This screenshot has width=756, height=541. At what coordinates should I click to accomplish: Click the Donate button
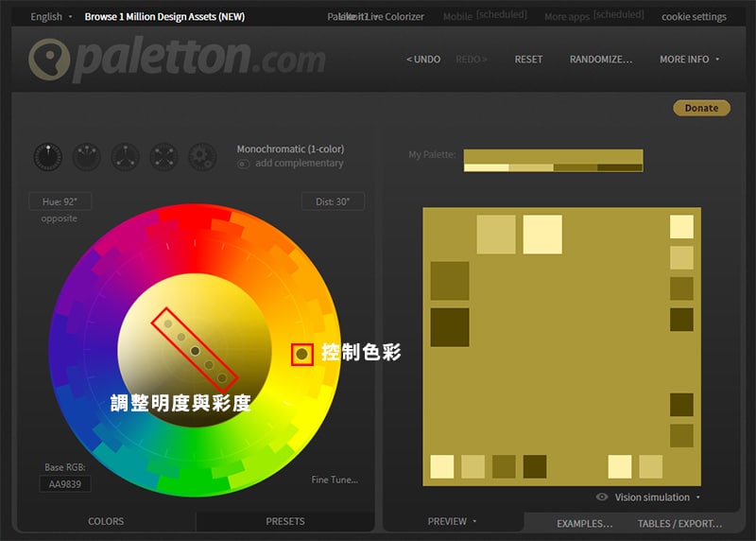click(701, 108)
